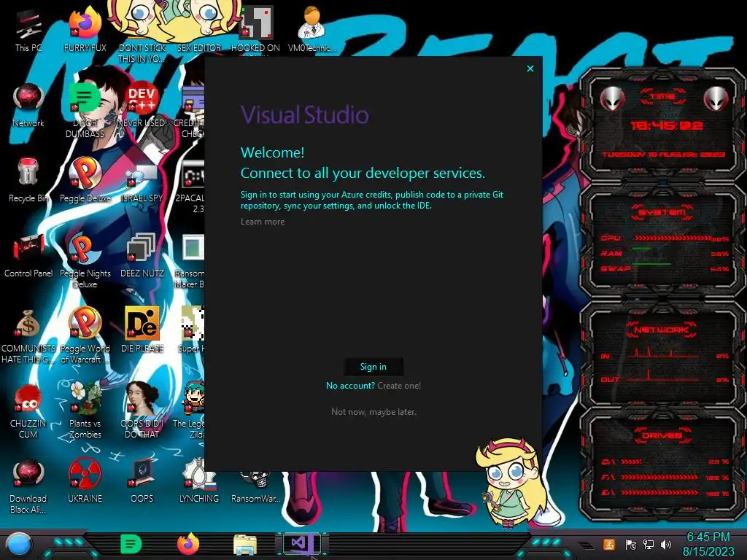Follow the Learn more link
Image resolution: width=747 pixels, height=560 pixels.
[263, 222]
